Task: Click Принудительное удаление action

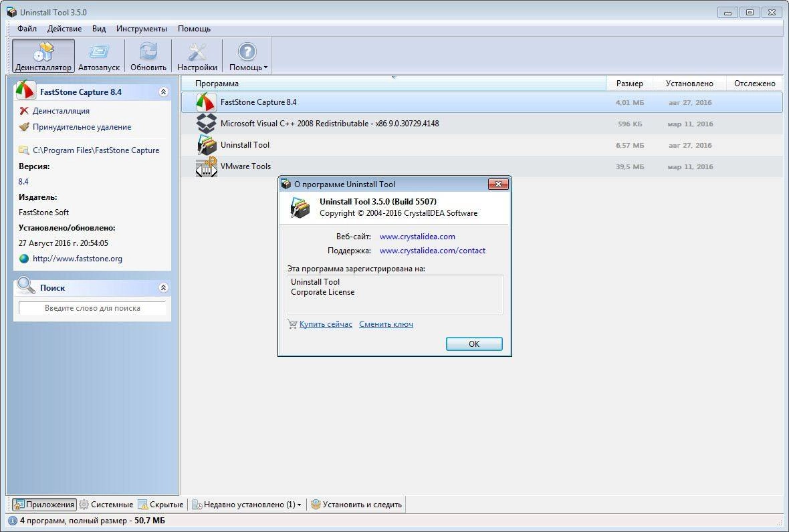Action: (82, 127)
